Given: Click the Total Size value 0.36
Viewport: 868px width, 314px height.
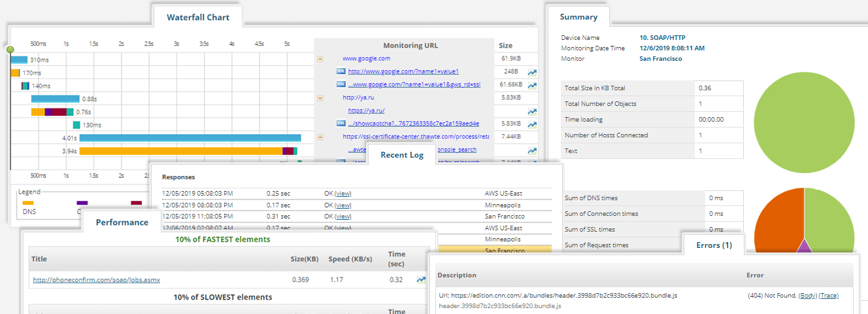Looking at the screenshot, I should (705, 88).
